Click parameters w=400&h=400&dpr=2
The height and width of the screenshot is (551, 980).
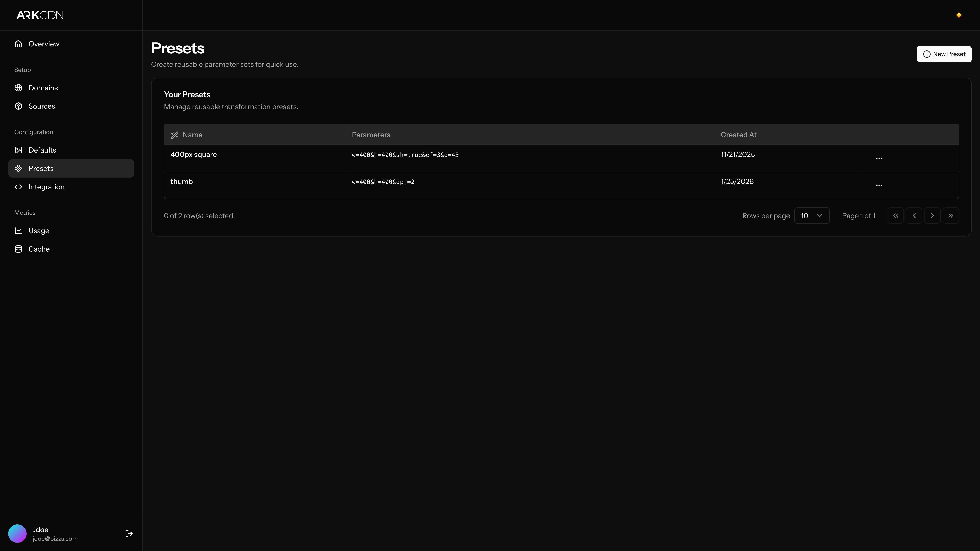(383, 182)
